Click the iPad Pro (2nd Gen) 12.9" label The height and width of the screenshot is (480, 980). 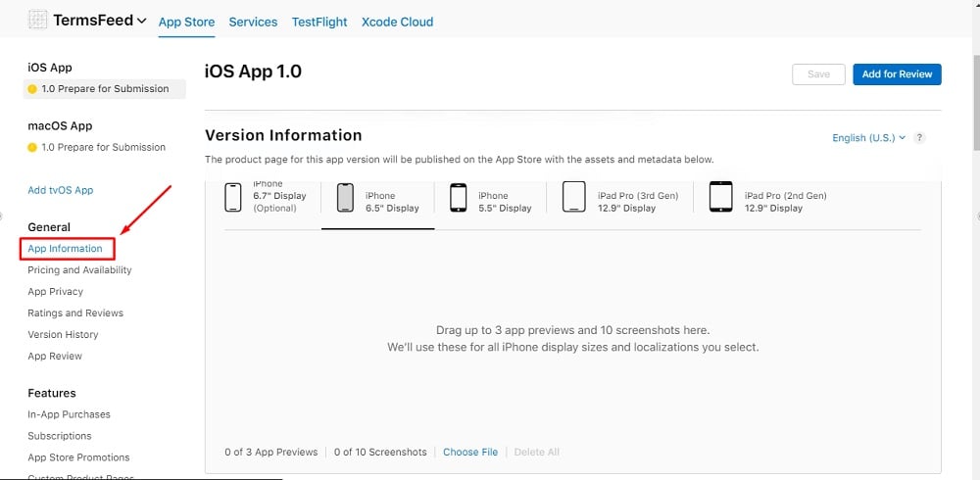(786, 202)
